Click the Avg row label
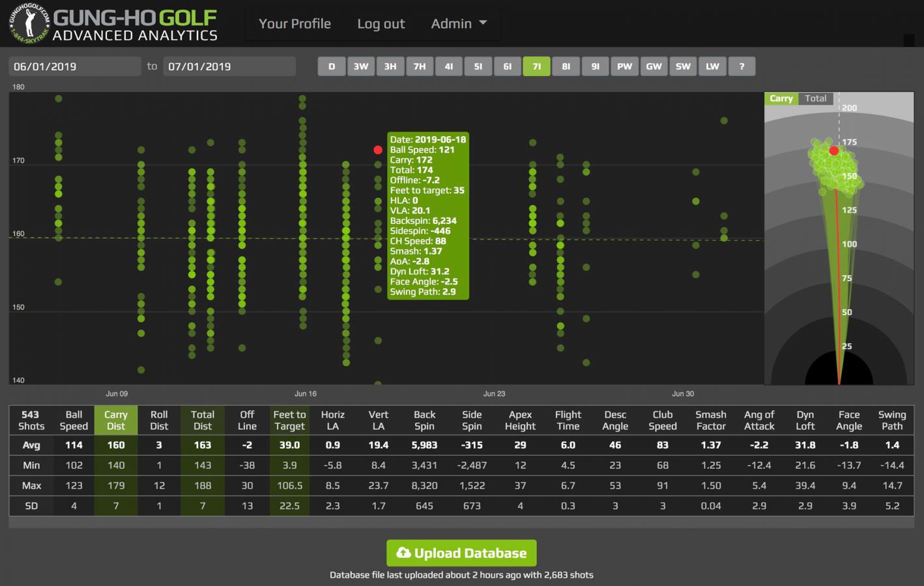The width and height of the screenshot is (924, 586). tap(31, 445)
